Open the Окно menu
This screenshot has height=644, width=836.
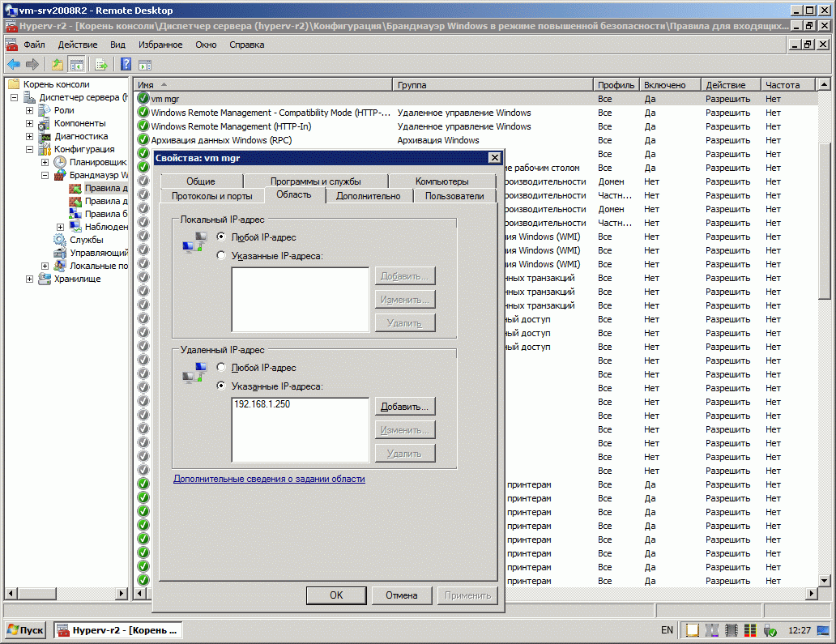[206, 45]
